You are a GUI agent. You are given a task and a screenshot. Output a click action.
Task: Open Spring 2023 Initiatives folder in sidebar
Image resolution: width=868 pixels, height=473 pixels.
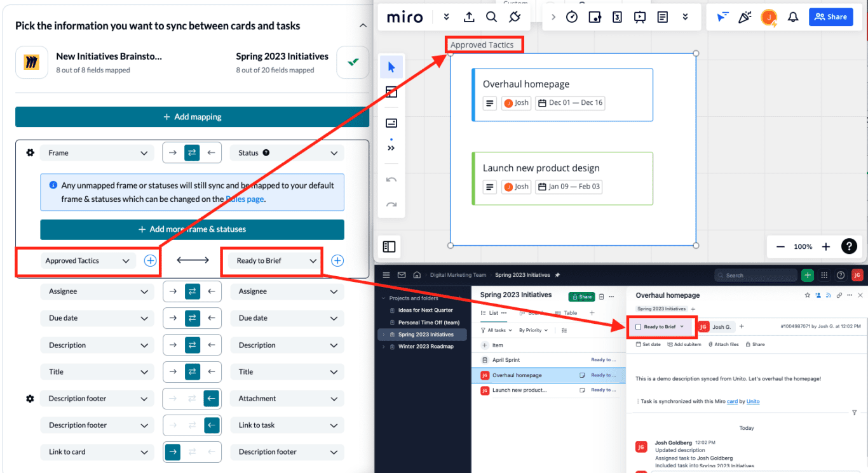[426, 335]
